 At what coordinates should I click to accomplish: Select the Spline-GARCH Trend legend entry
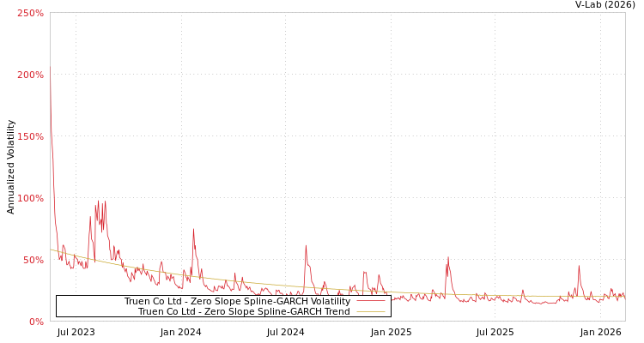[244, 311]
